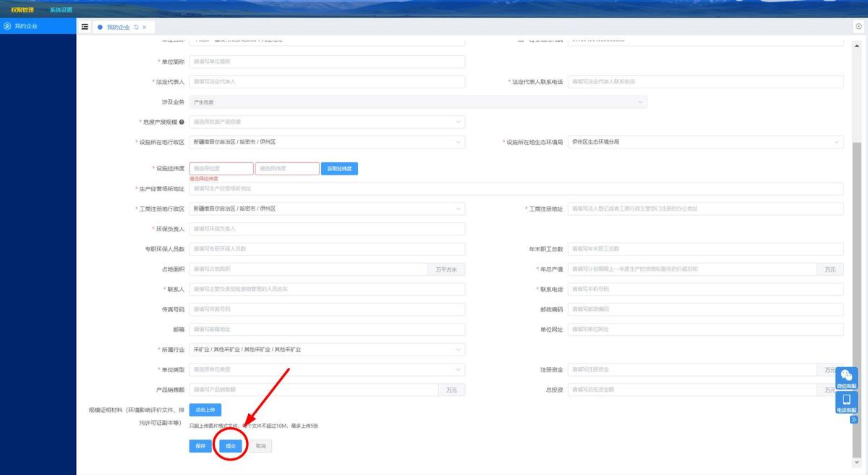The image size is (868, 475).
Task: Open 权限管理 top menu
Action: coord(22,10)
